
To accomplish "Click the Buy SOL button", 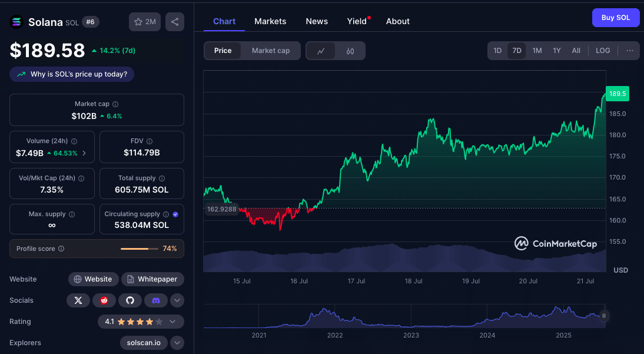I will pos(616,18).
